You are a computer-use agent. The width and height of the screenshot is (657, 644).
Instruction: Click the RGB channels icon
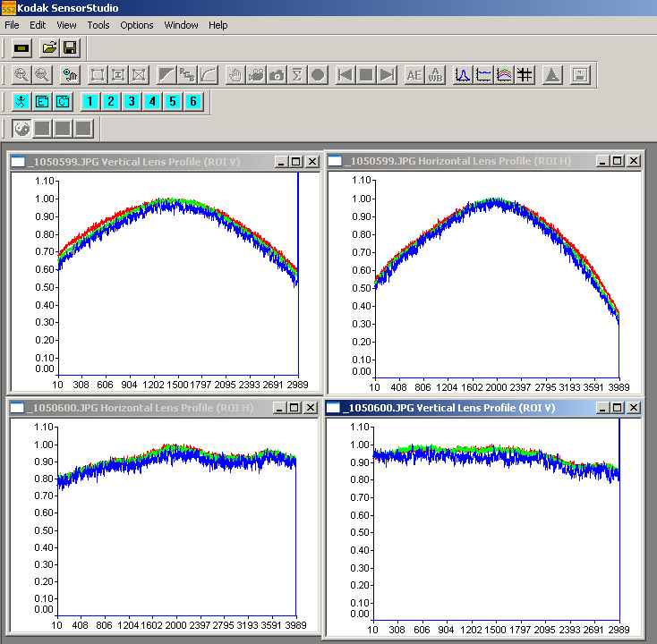[187, 75]
